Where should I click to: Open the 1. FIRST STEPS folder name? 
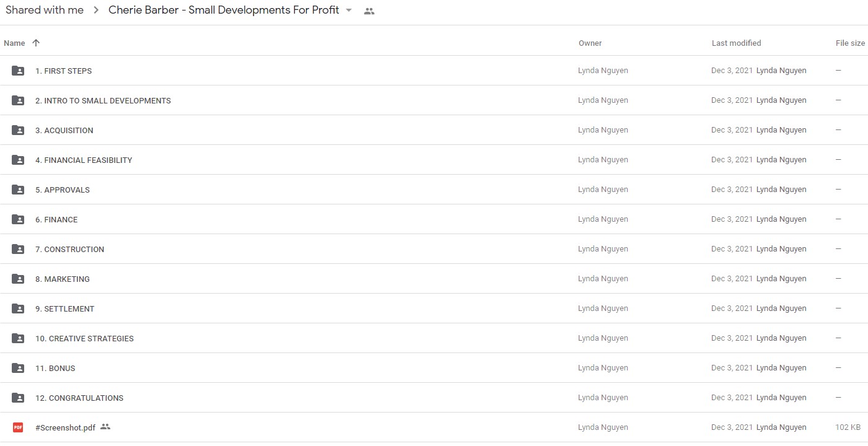point(64,71)
